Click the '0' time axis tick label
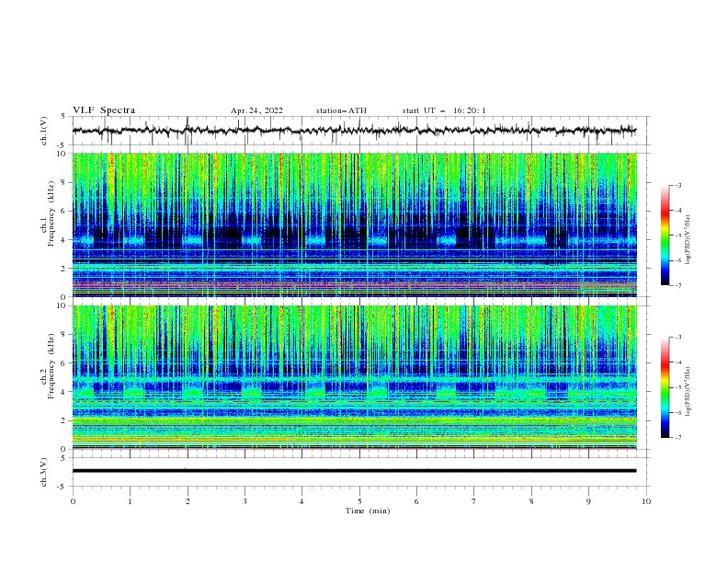The image size is (728, 563). click(x=73, y=501)
